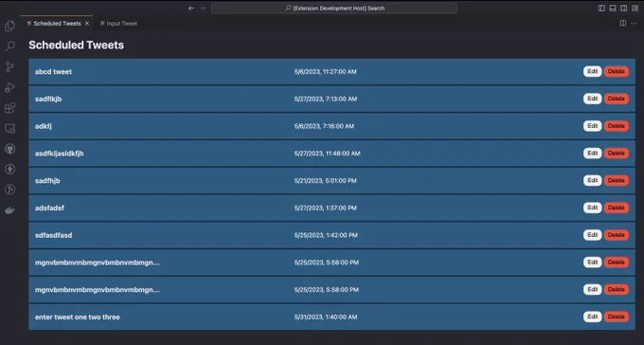The width and height of the screenshot is (644, 345).
Task: Toggle primary side bar layout icon
Action: (601, 9)
